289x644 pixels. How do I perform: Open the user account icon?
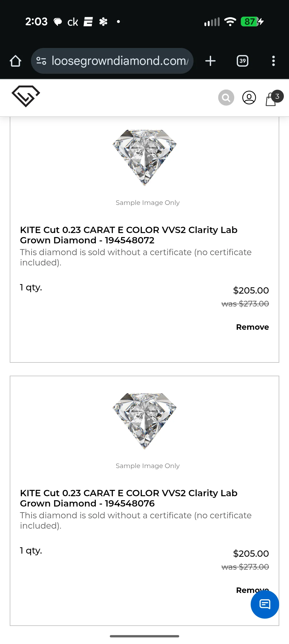coord(249,98)
